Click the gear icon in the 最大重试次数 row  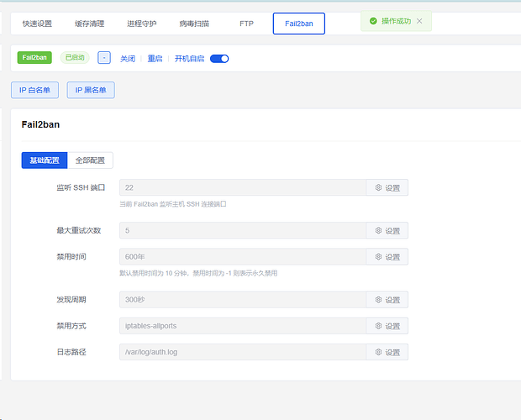pyautogui.click(x=378, y=230)
